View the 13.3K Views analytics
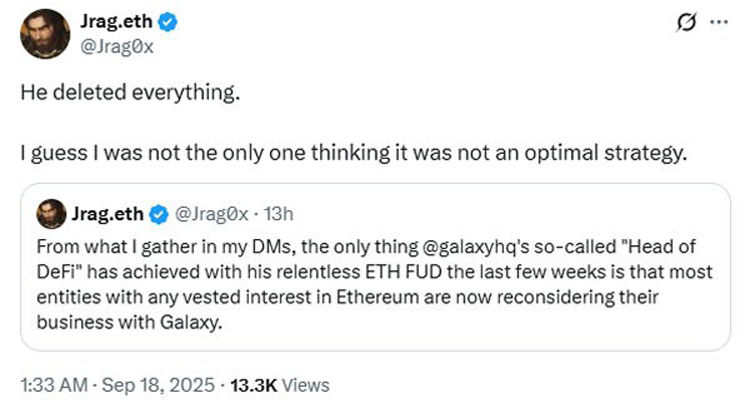The width and height of the screenshot is (750, 413). [x=280, y=384]
